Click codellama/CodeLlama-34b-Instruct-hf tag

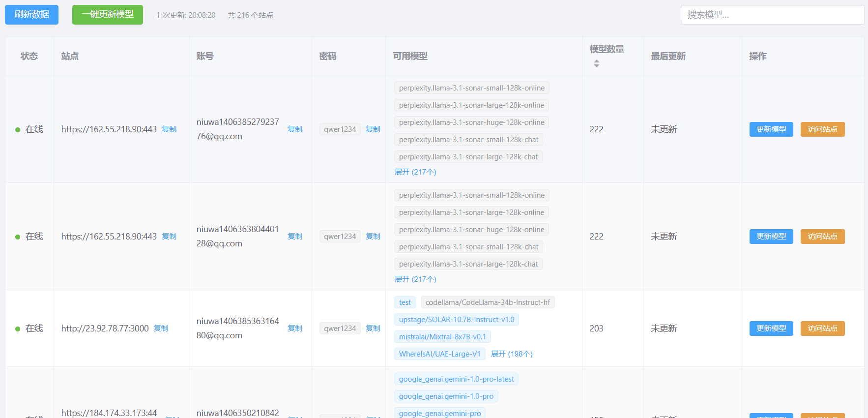coord(488,302)
